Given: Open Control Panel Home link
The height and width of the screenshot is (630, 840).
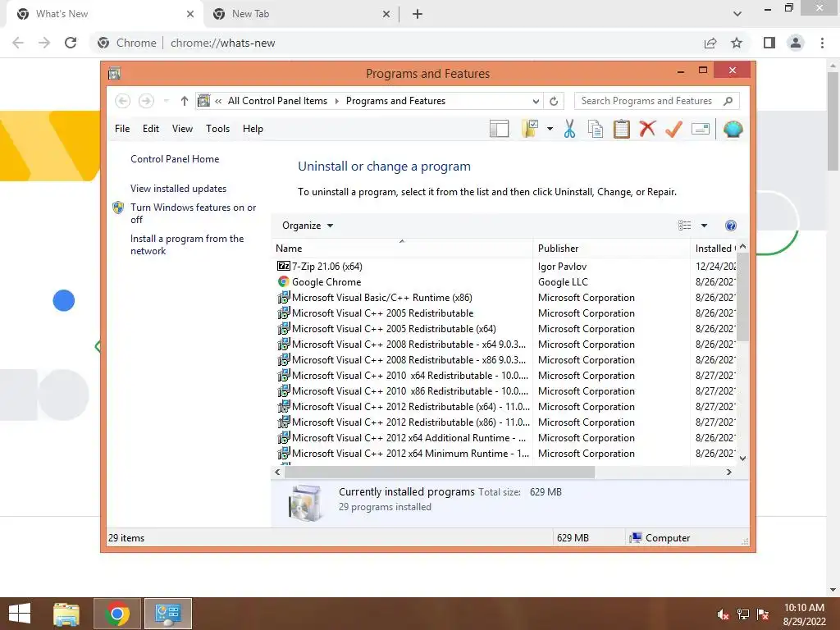Looking at the screenshot, I should [x=175, y=159].
